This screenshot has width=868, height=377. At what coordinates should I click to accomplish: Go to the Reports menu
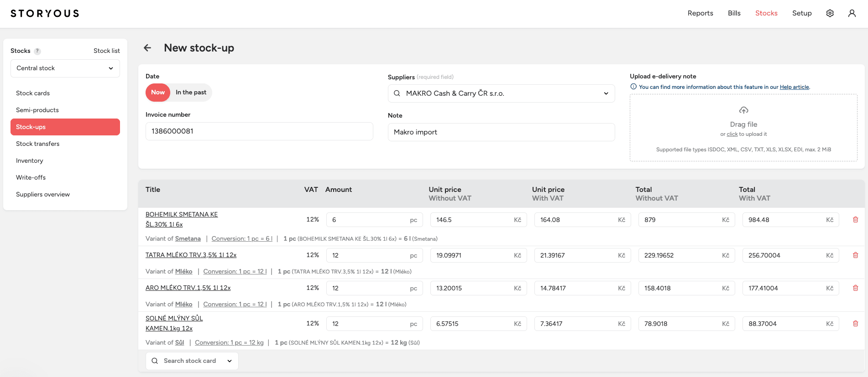tap(700, 13)
